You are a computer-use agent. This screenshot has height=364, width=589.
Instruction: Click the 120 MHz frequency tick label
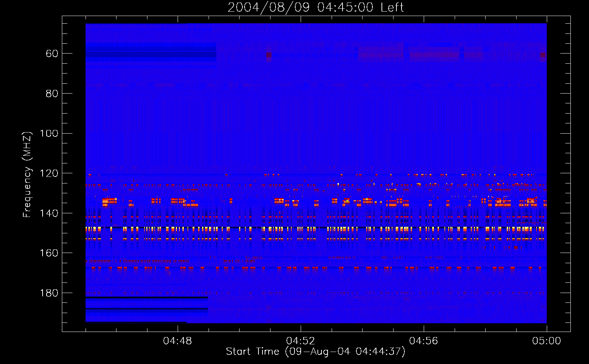tap(49, 173)
